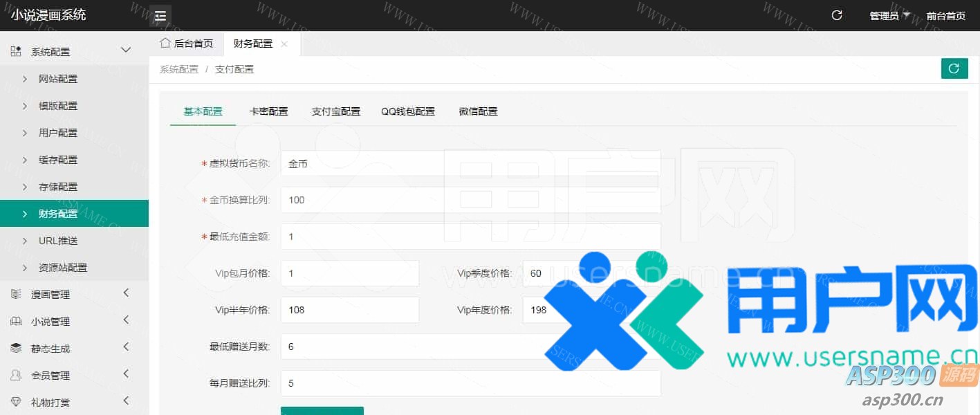
Task: Open the 管理员 dropdown menu
Action: click(889, 16)
